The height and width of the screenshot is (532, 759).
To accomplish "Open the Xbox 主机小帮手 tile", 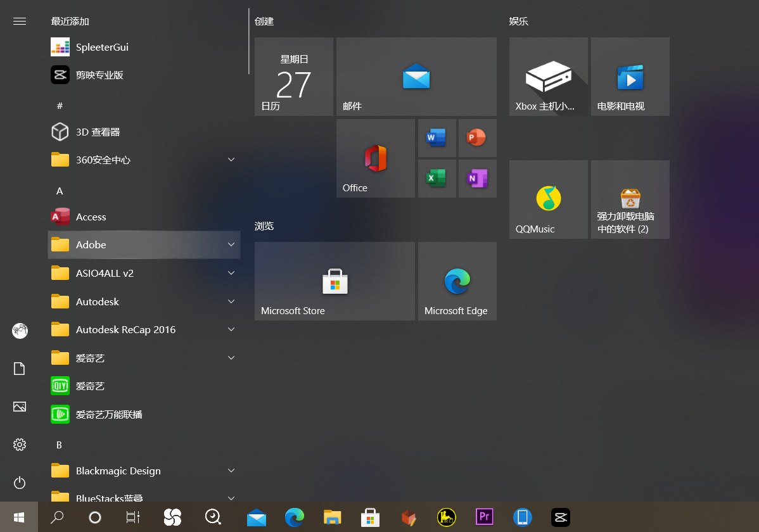I will pos(549,77).
